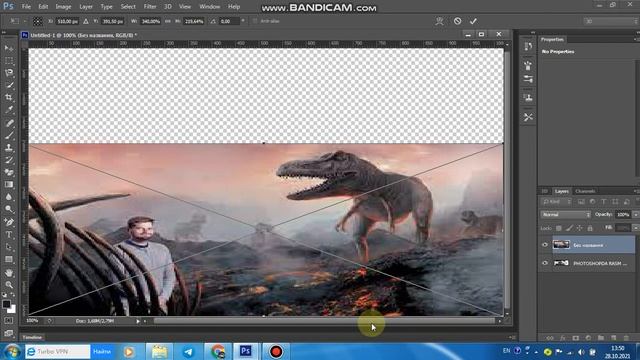Screen dimensions: 640x360
Task: Select the Path Selection tool
Action: click(9, 247)
